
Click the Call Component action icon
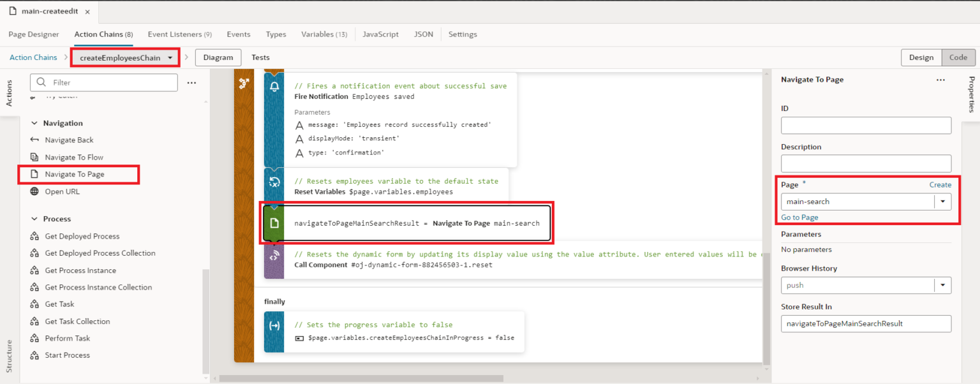pyautogui.click(x=274, y=255)
